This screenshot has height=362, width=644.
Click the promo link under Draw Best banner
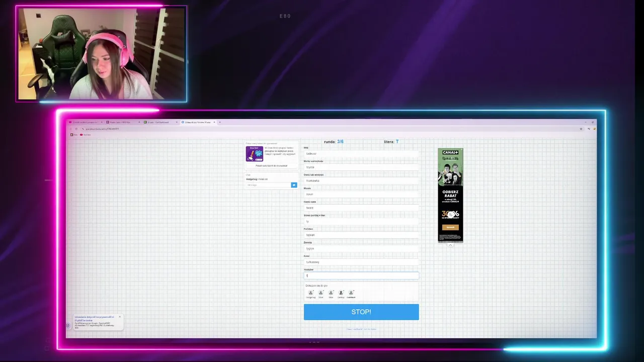pyautogui.click(x=271, y=165)
